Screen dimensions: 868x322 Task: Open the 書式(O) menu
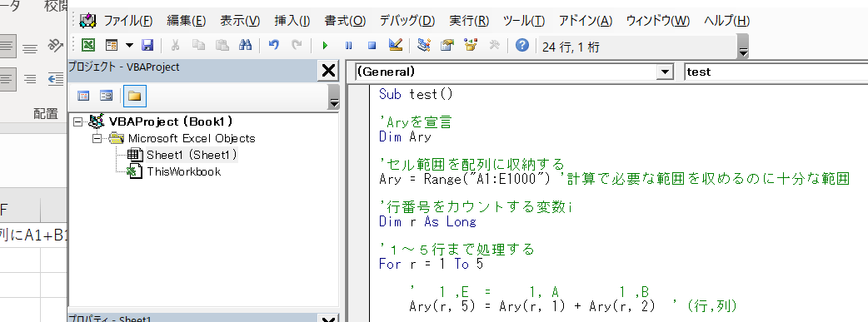[x=345, y=21]
